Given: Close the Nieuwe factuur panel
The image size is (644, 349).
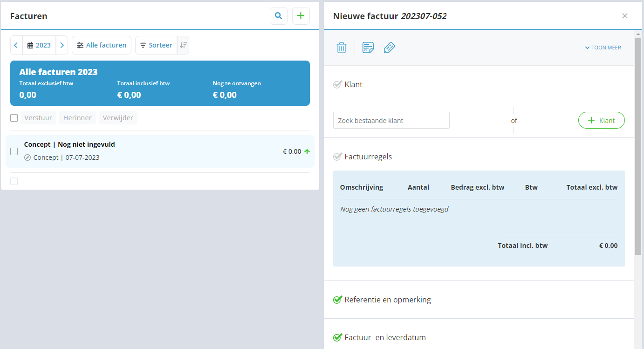Looking at the screenshot, I should point(624,16).
